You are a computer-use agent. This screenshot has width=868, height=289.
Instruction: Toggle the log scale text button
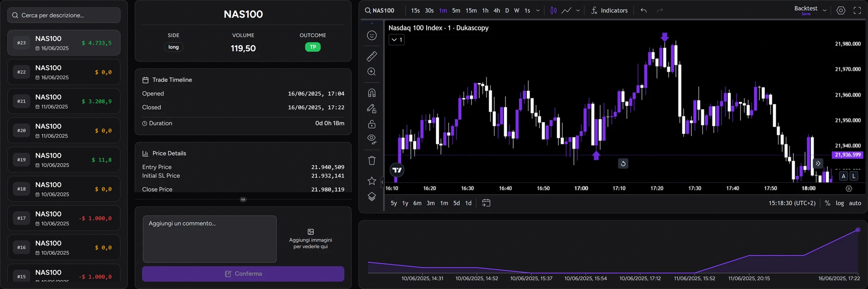tap(840, 203)
